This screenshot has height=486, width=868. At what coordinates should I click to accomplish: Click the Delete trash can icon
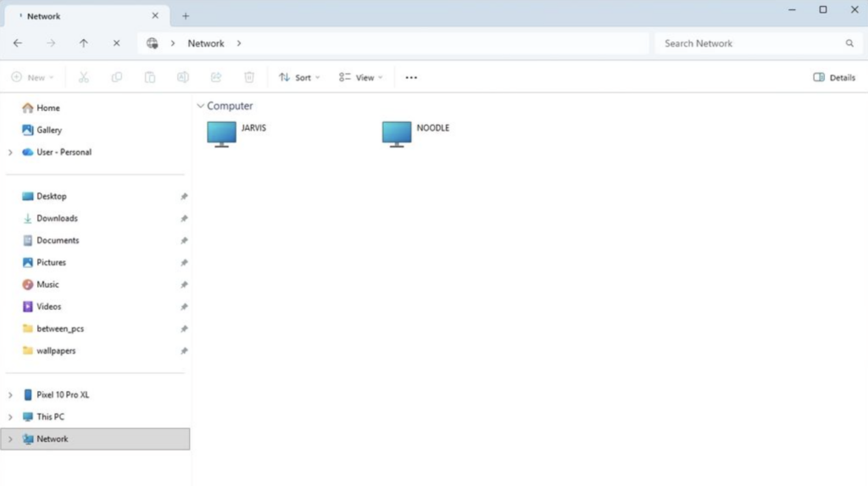click(x=249, y=77)
